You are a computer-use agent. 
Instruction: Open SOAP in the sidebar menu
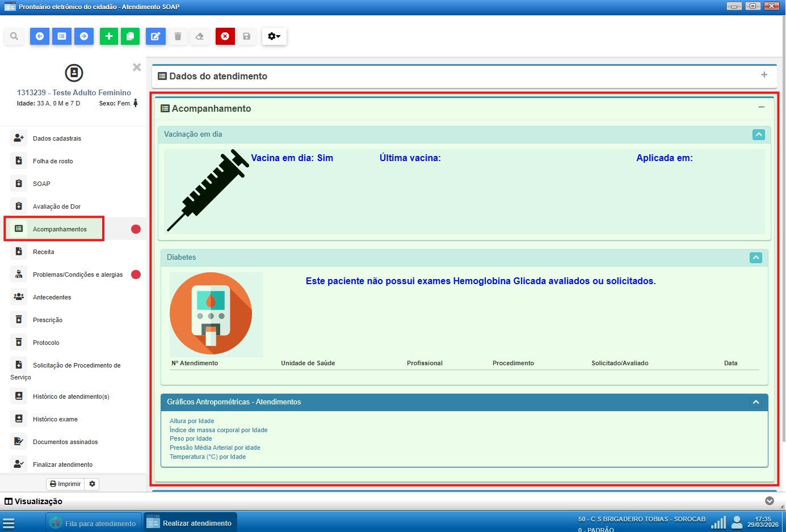tap(41, 184)
